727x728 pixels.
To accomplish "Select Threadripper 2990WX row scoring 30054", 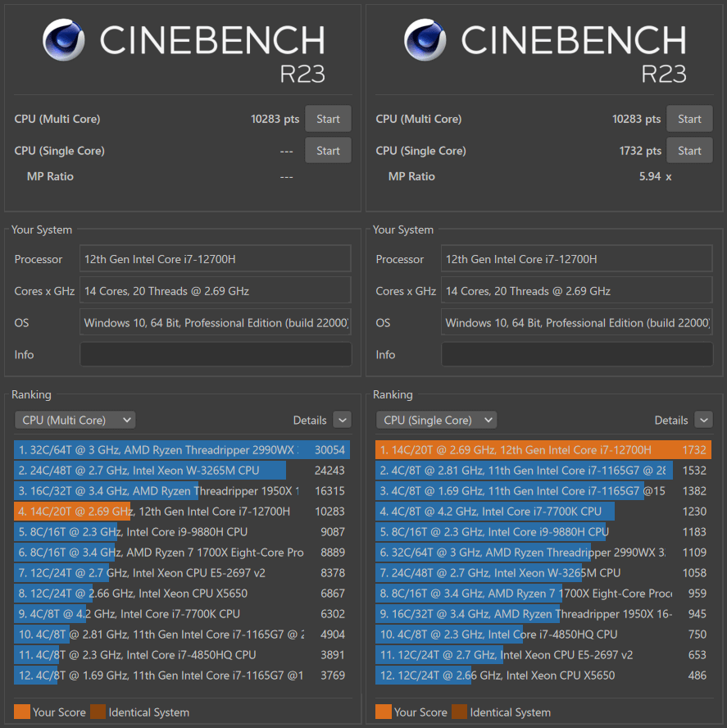I will (182, 450).
